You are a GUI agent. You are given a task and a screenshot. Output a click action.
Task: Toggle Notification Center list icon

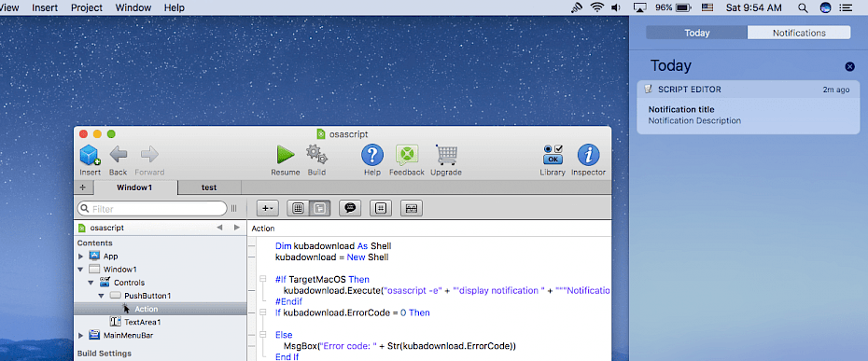click(846, 7)
